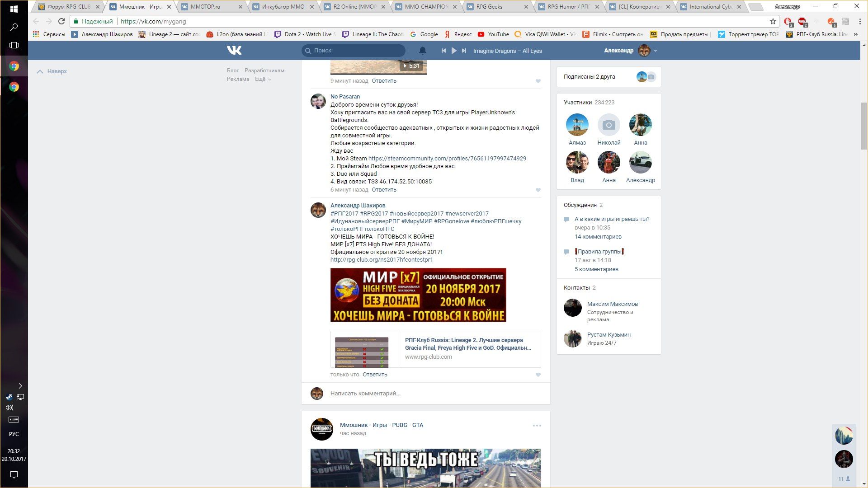Click the VK logo in the header

pyautogui.click(x=234, y=50)
